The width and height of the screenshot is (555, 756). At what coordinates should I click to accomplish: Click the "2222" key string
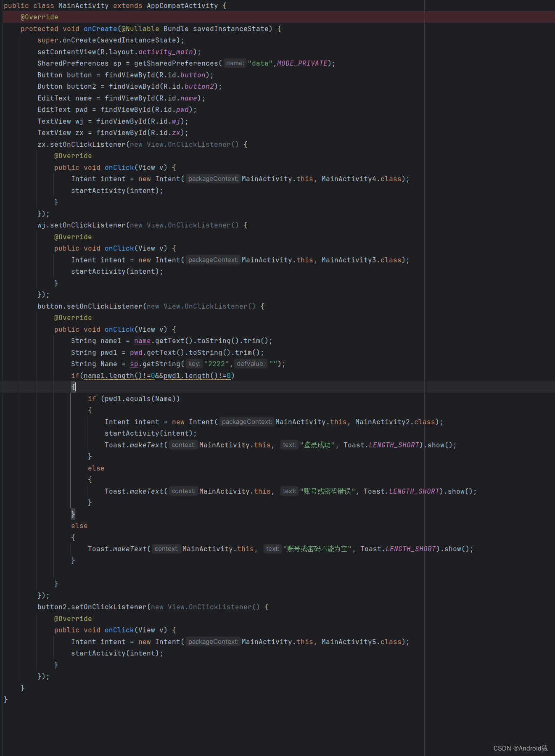pyautogui.click(x=217, y=364)
